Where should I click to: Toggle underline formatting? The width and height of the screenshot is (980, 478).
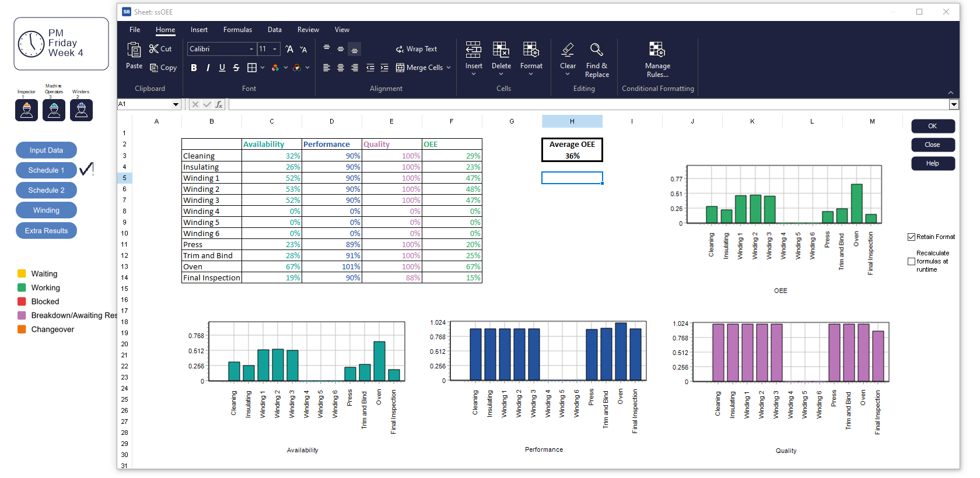[222, 68]
